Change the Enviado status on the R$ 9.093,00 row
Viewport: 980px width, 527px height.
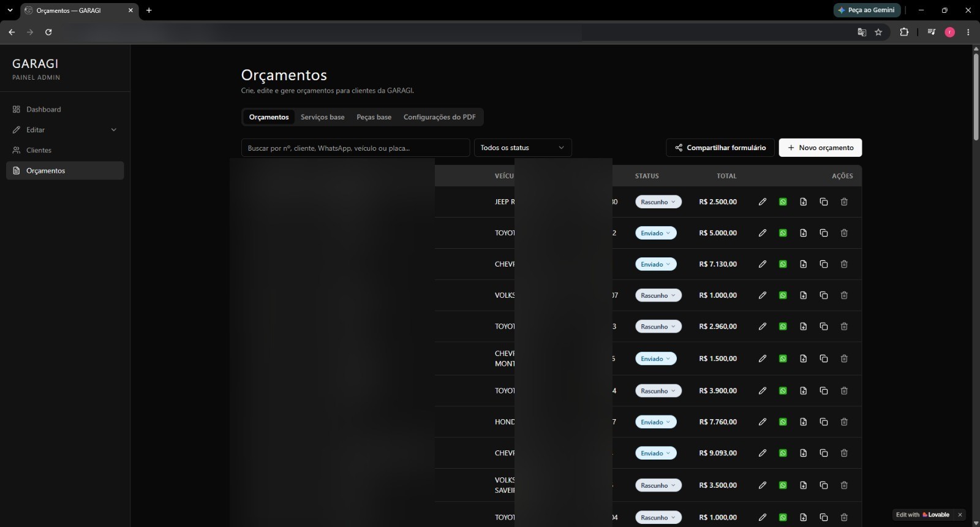(656, 453)
